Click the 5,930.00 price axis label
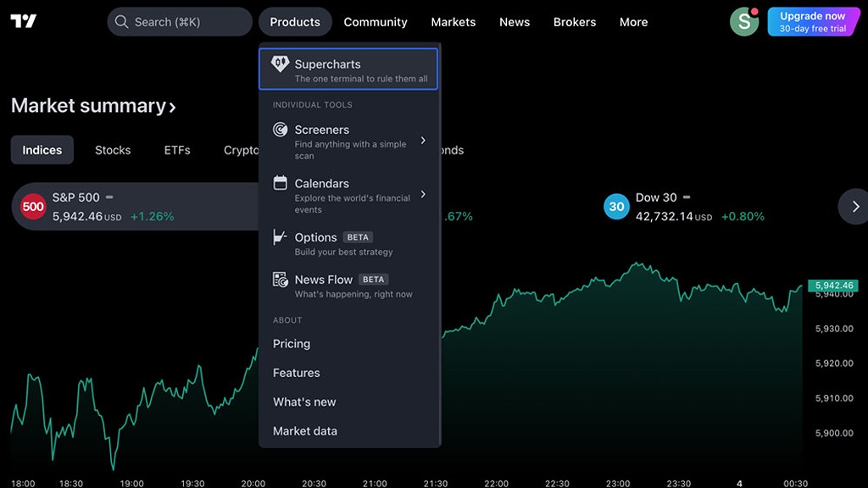This screenshot has width=868, height=488. (834, 329)
